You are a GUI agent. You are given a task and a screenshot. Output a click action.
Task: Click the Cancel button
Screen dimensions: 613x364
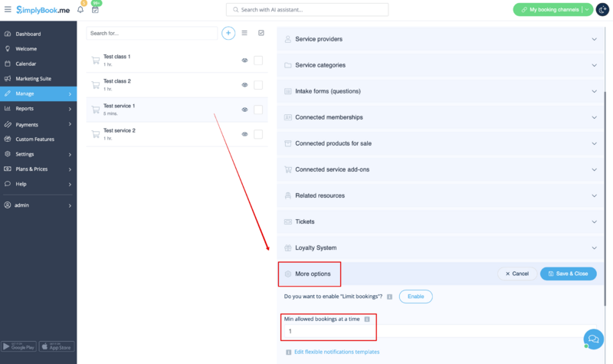(516, 274)
